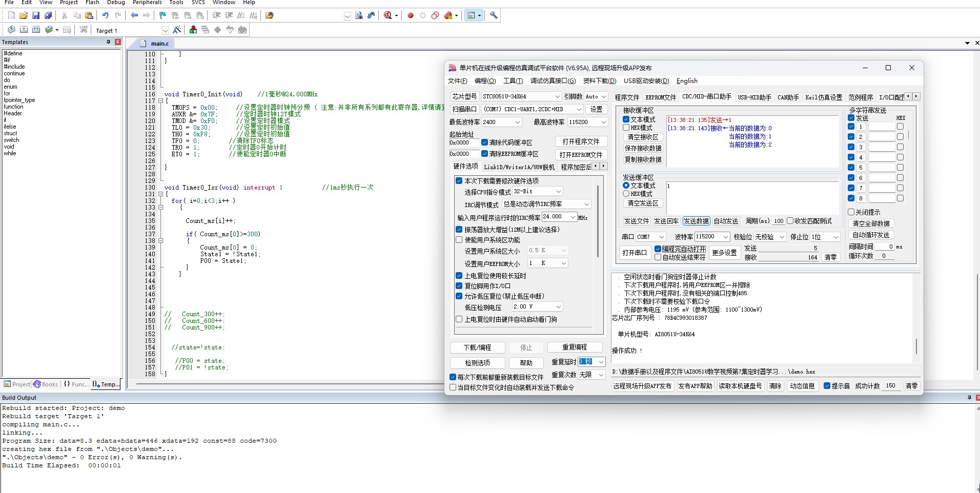Open configuration wrench icon
980x493 pixels.
tap(494, 15)
